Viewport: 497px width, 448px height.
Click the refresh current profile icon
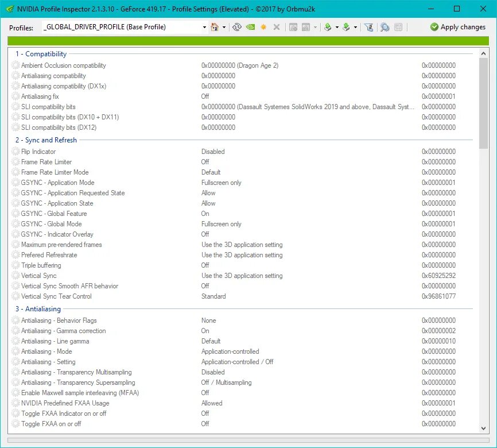pos(237,28)
